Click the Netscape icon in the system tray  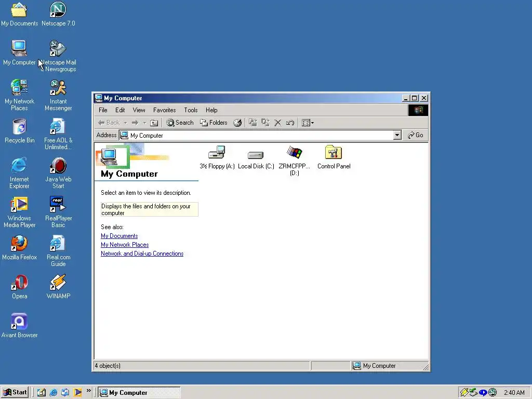click(x=493, y=393)
